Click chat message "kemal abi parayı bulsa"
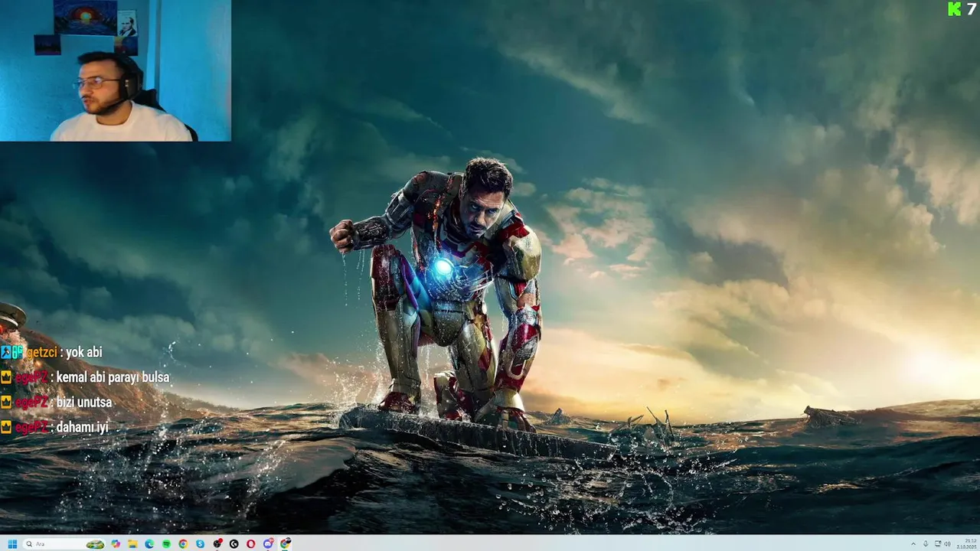The image size is (980, 551). click(x=113, y=377)
